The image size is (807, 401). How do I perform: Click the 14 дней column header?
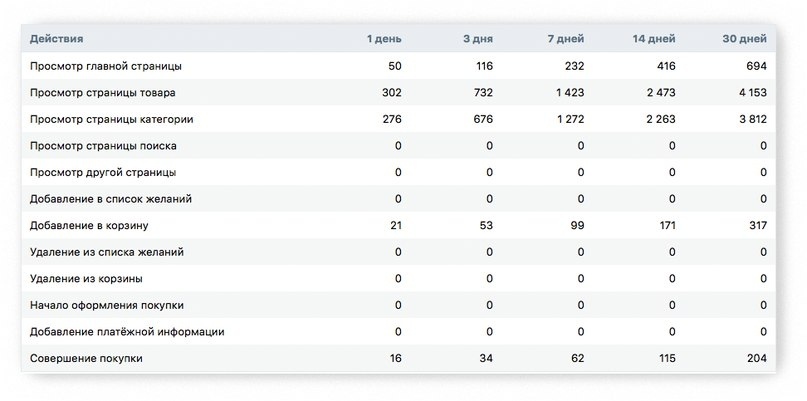[x=654, y=39]
